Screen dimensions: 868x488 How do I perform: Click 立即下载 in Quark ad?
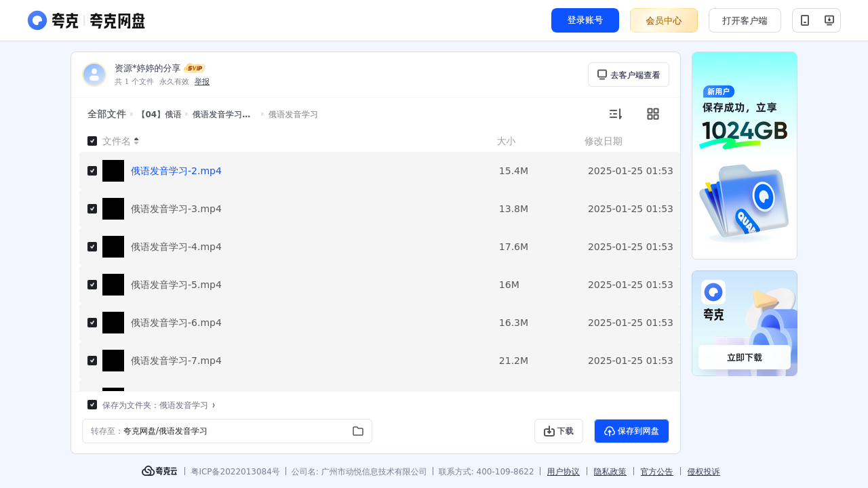click(x=745, y=357)
